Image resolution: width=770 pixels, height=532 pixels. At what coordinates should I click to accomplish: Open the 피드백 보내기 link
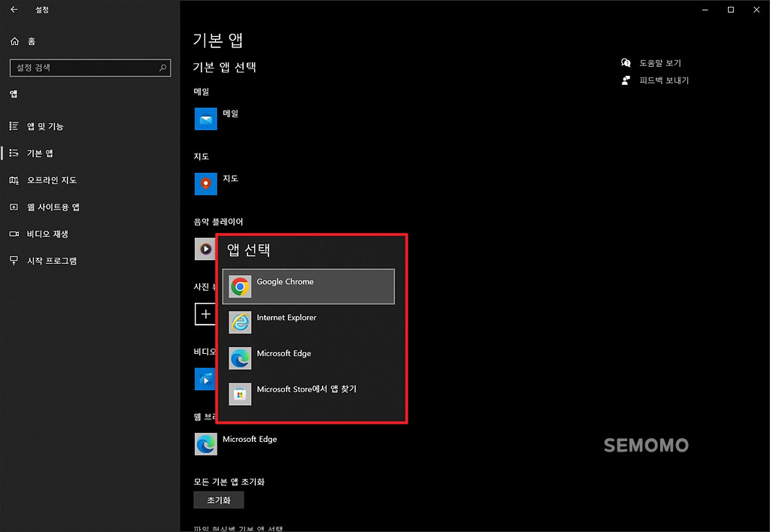click(664, 80)
